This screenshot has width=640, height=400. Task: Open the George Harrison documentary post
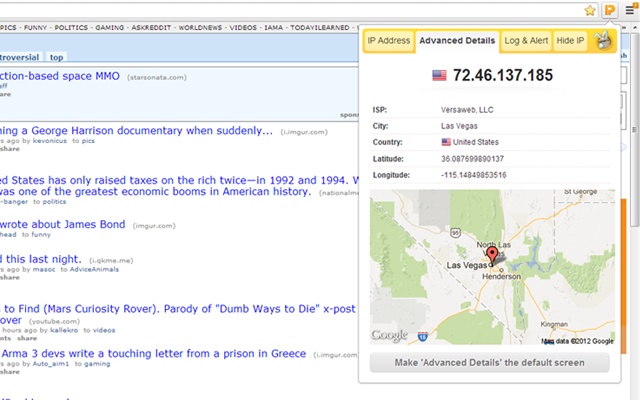tap(136, 131)
